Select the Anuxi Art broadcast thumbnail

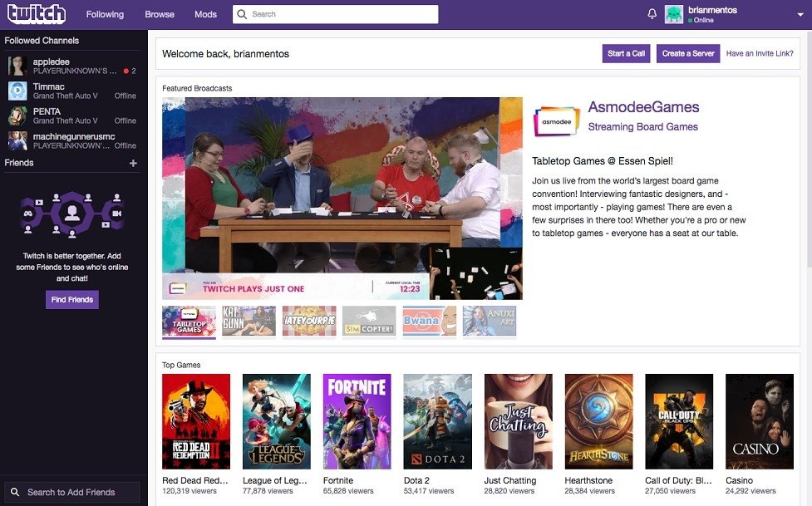490,321
